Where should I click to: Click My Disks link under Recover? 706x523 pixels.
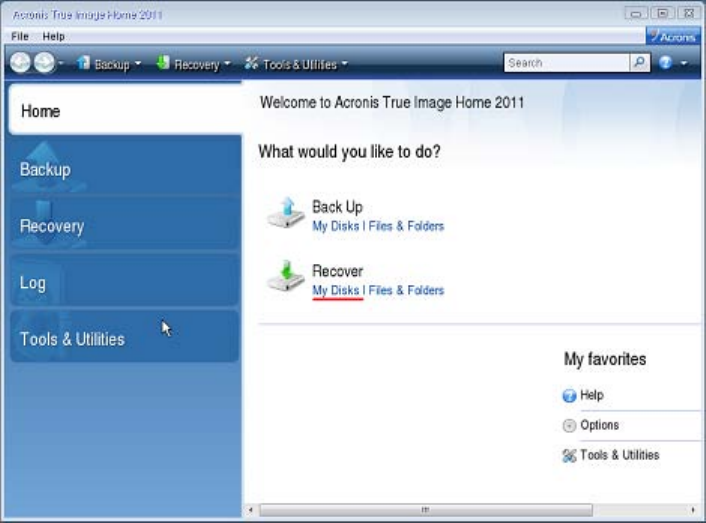336,290
